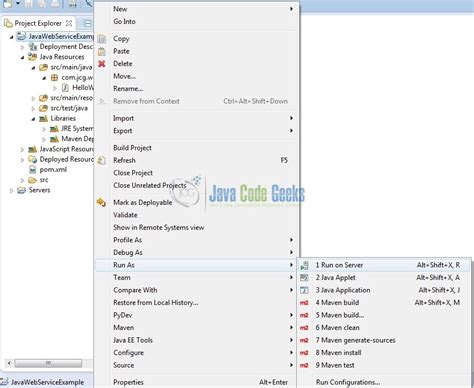Collapse the Java Resources node
The image size is (474, 388).
22,57
